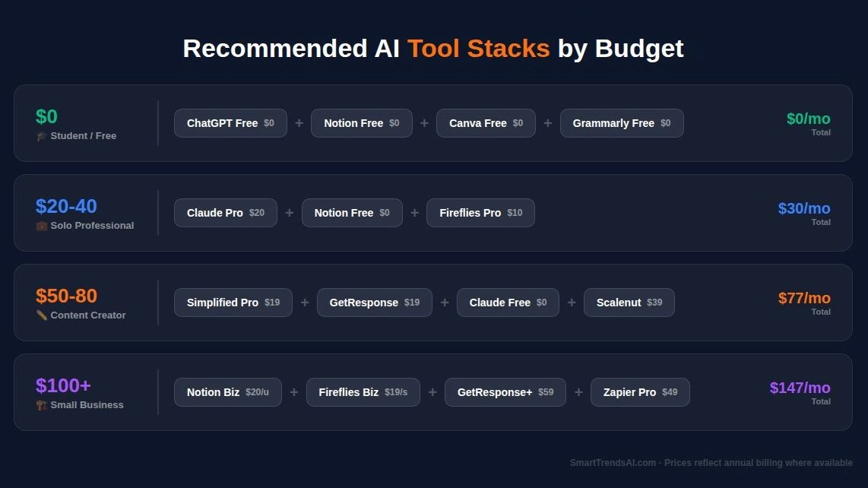Choose the Simplified Pro chip
Screen dimensions: 868x488
click(233, 303)
